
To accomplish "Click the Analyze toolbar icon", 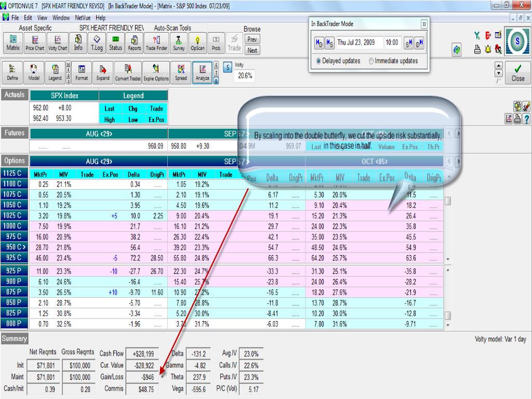I will tap(203, 72).
